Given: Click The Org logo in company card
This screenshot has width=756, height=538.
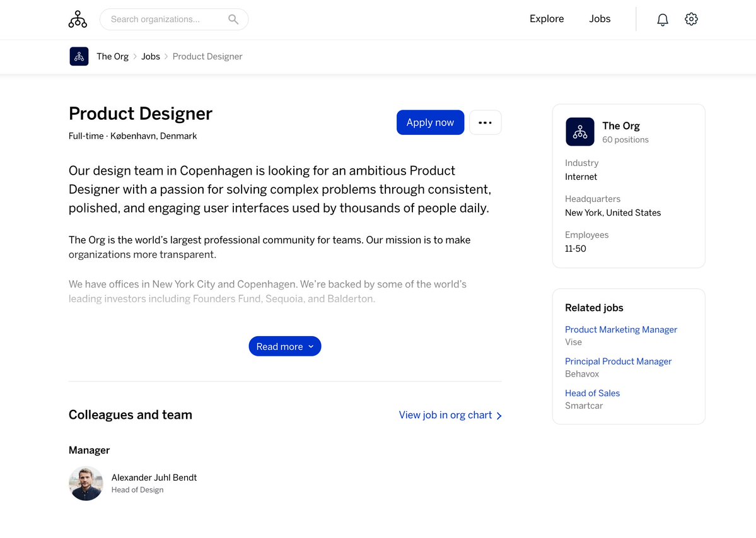Looking at the screenshot, I should coord(580,132).
